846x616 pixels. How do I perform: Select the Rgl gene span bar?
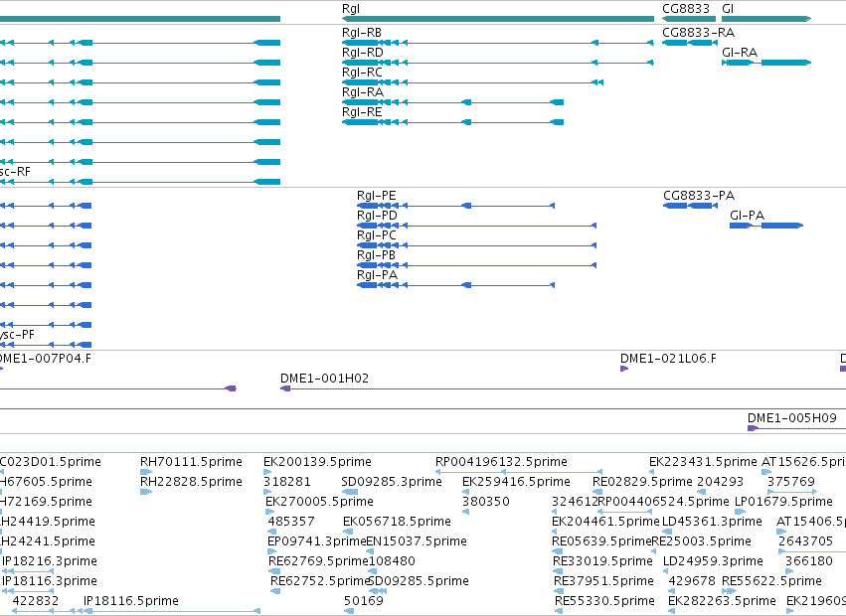click(498, 19)
